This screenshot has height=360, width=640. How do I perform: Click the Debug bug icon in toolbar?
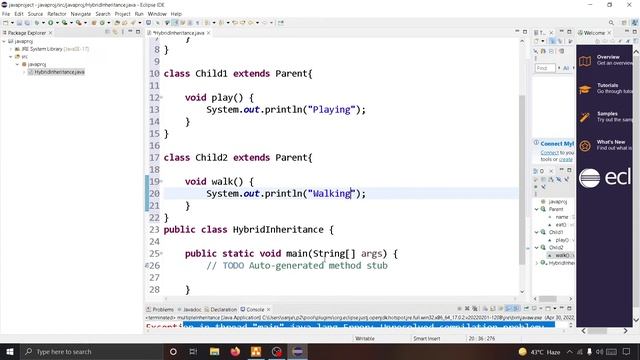(x=37, y=23)
